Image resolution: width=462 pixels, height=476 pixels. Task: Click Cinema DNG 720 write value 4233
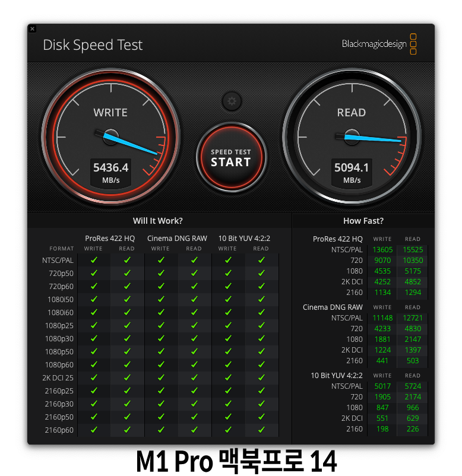coord(382,328)
